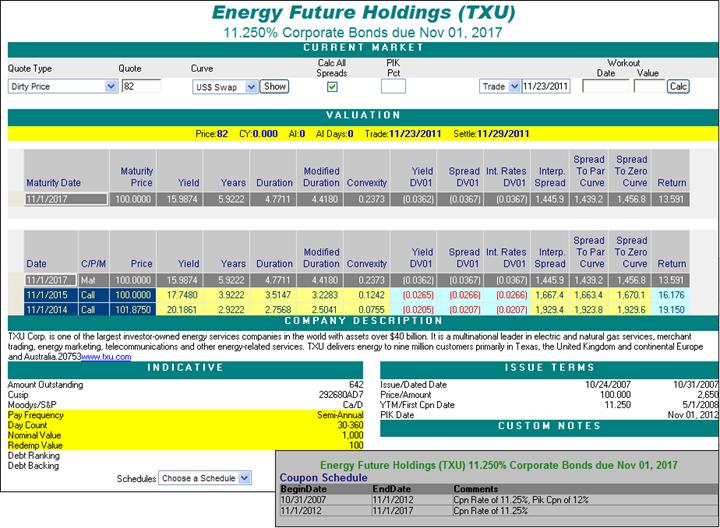Click the return value 19.150
Viewport: 720px width, 528px height.
coord(671,309)
